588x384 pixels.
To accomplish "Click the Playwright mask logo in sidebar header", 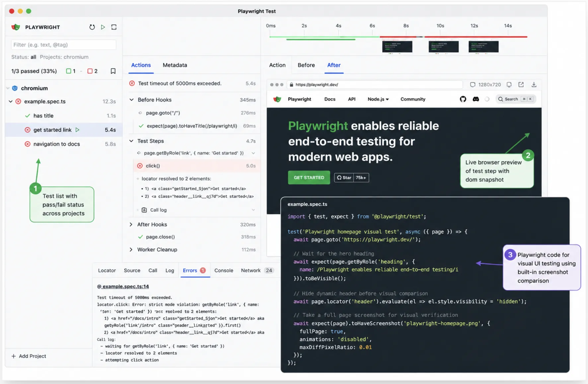I will [16, 27].
